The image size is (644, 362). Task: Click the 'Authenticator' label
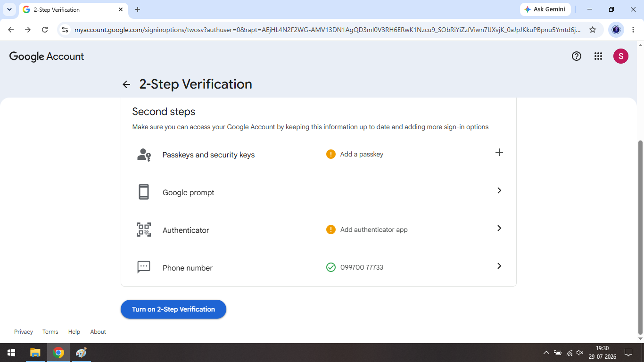pyautogui.click(x=186, y=230)
